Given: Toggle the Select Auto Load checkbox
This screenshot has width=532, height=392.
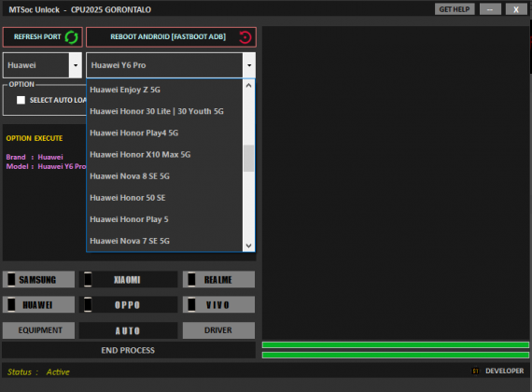Looking at the screenshot, I should [21, 100].
